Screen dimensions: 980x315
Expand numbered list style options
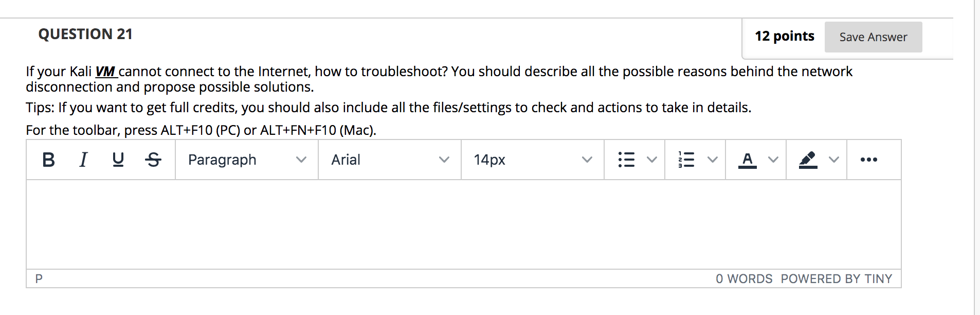(713, 160)
